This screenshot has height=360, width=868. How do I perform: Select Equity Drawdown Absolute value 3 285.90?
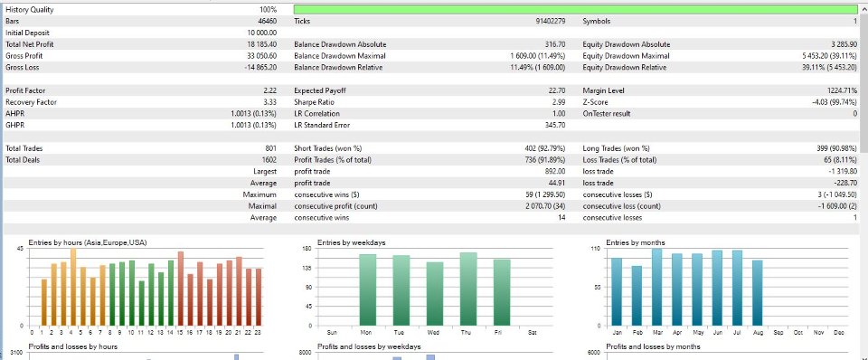(844, 44)
